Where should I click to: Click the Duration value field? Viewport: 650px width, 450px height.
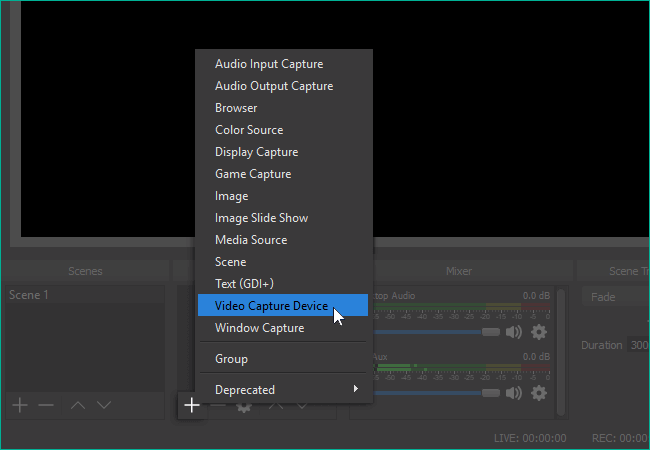(x=639, y=345)
